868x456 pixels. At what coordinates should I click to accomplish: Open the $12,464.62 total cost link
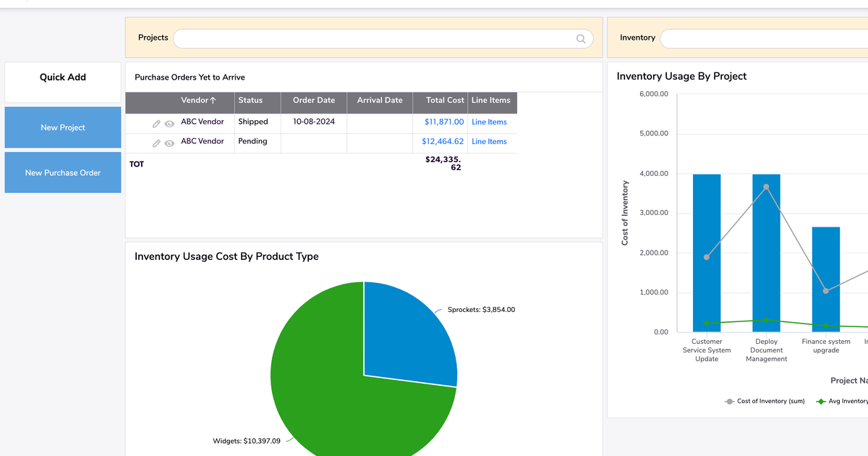[444, 142]
